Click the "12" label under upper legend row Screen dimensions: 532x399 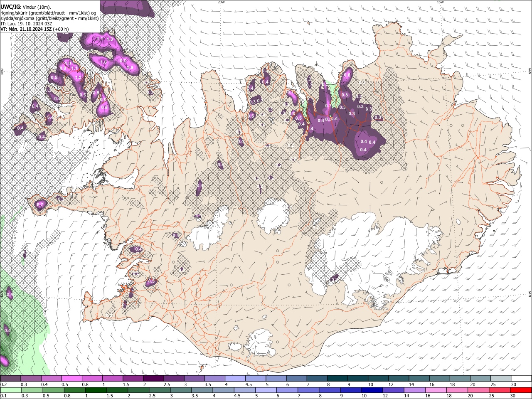pos(391,384)
